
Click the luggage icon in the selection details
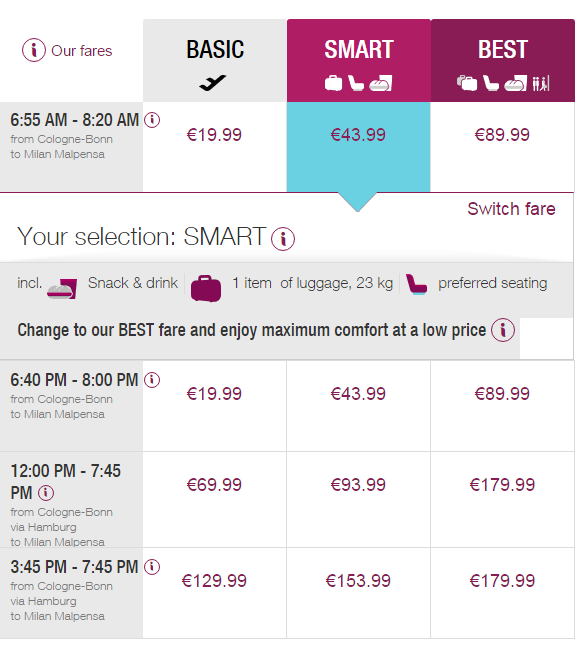pyautogui.click(x=206, y=288)
